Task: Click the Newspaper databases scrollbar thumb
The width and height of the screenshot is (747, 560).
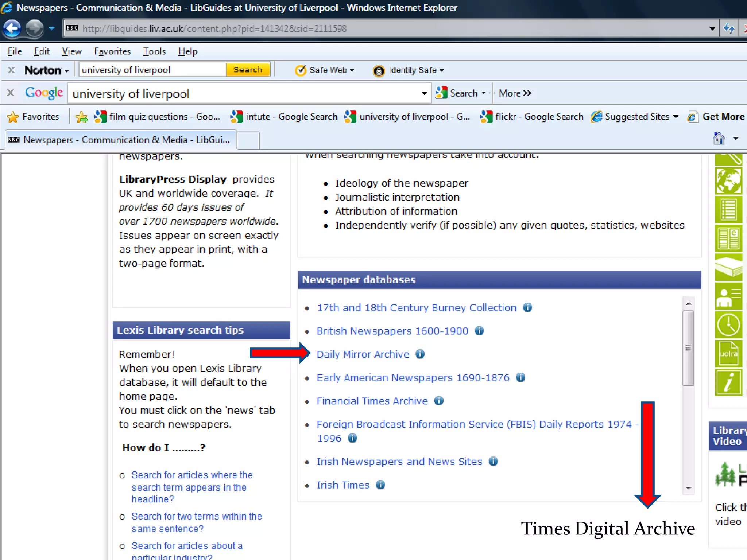Action: 688,348
